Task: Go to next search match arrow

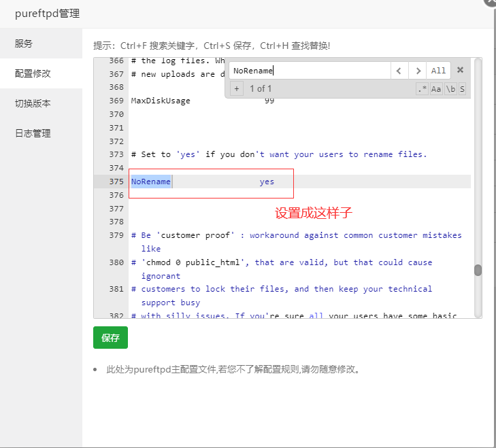Action: tap(418, 71)
